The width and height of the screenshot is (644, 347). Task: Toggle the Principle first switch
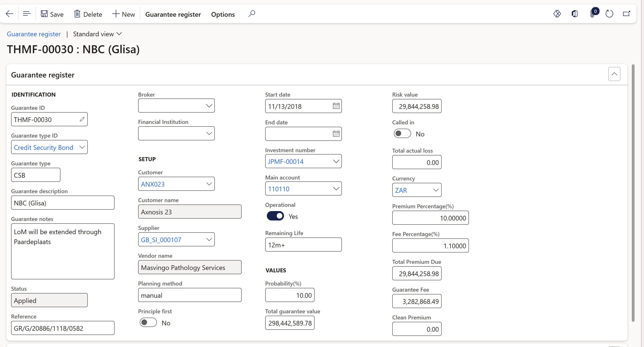(x=148, y=323)
